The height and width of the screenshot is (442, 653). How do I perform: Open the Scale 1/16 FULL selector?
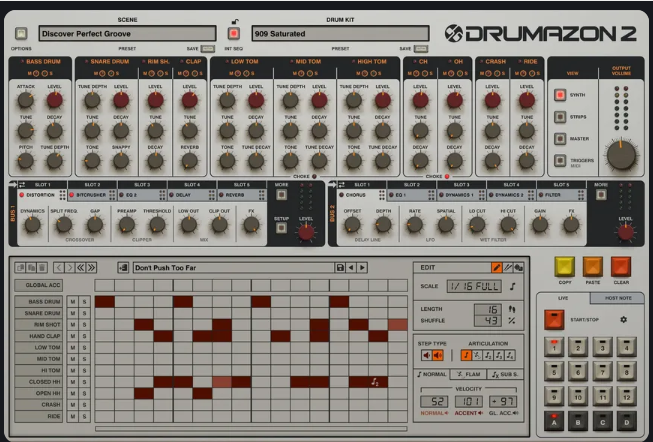click(474, 286)
